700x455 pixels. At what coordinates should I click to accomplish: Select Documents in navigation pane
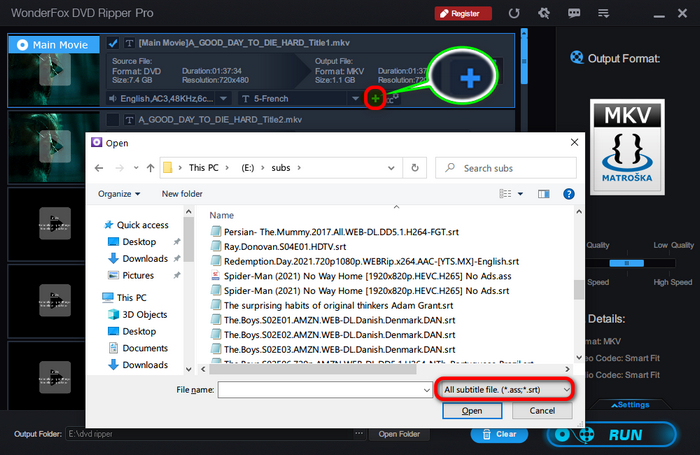145,348
